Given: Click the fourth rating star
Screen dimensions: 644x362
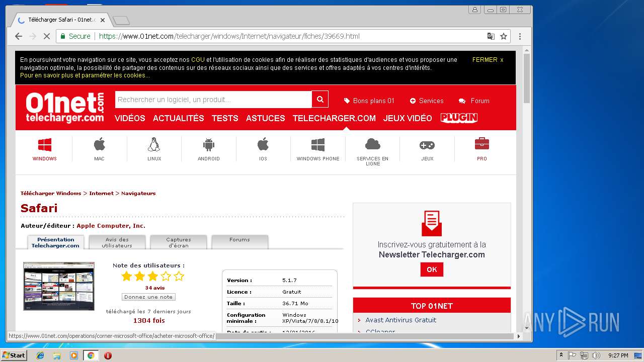Looking at the screenshot, I should click(166, 276).
